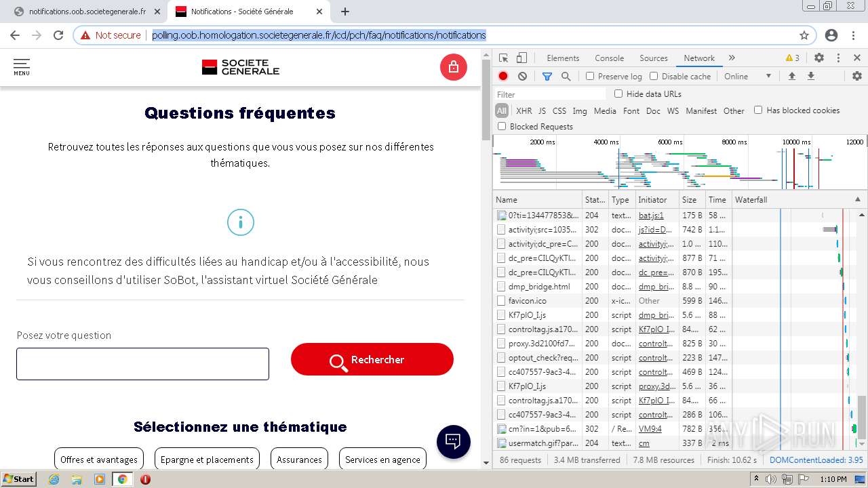868x488 pixels.
Task: Open the hamburger MENU icon
Action: click(22, 66)
